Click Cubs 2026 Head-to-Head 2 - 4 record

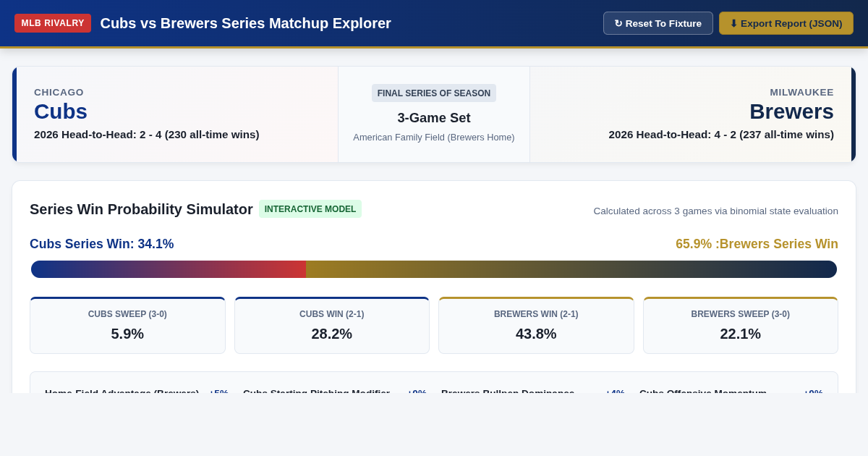point(147,135)
